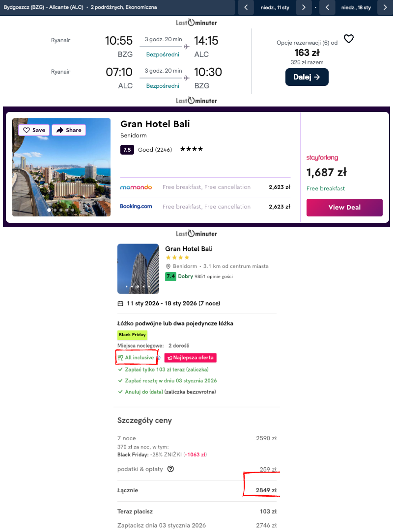Image resolution: width=393 pixels, height=532 pixels.
Task: Click the momondo logo in the price list
Action: 136,187
